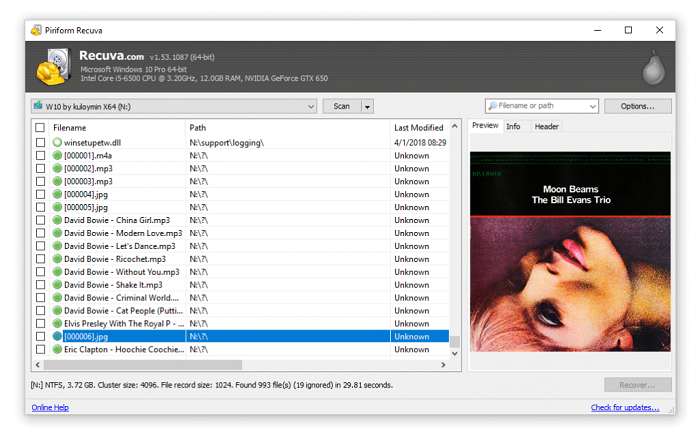Click the Scan button
Viewport: 700px width, 436px height.
coord(342,106)
